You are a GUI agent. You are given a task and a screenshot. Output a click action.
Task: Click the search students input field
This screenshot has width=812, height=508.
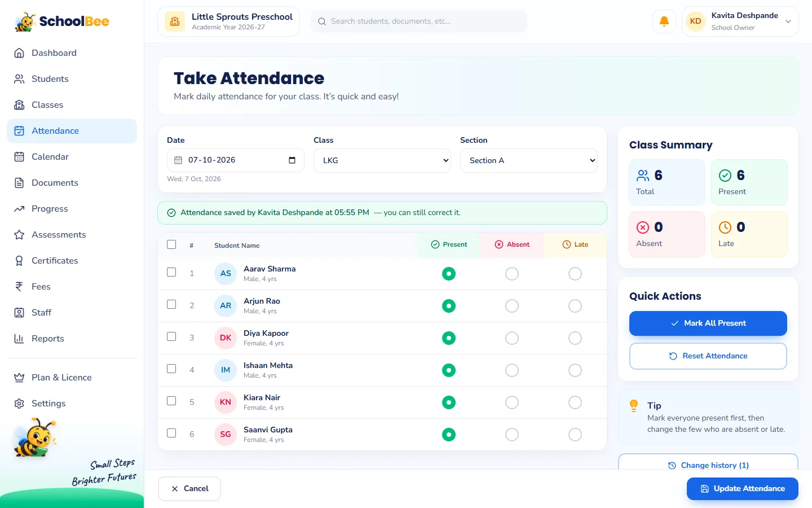(419, 21)
